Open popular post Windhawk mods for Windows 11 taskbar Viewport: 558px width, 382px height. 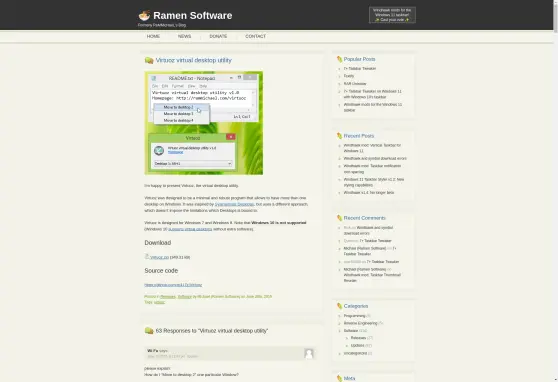[x=373, y=107]
